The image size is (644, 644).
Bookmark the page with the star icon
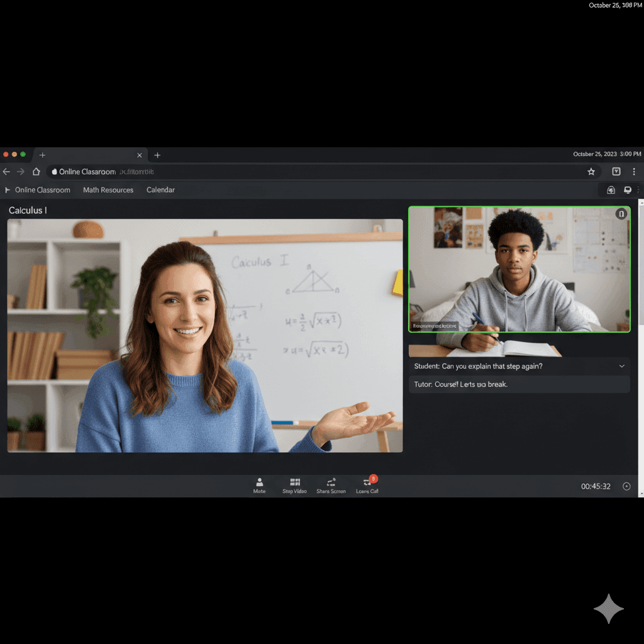[x=591, y=172]
